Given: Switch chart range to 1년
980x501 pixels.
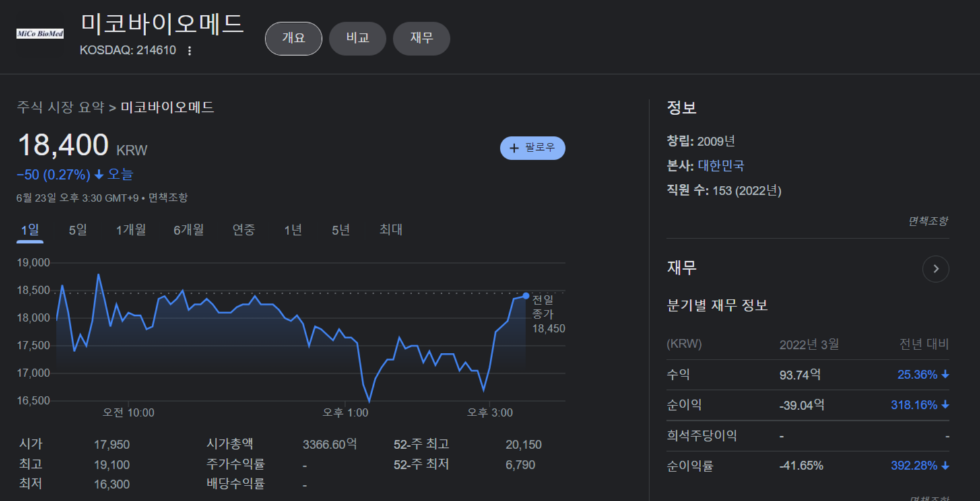Looking at the screenshot, I should (x=293, y=230).
